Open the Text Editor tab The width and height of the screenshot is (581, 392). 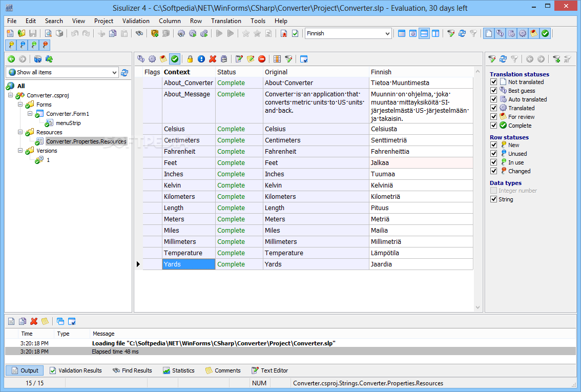click(x=269, y=370)
